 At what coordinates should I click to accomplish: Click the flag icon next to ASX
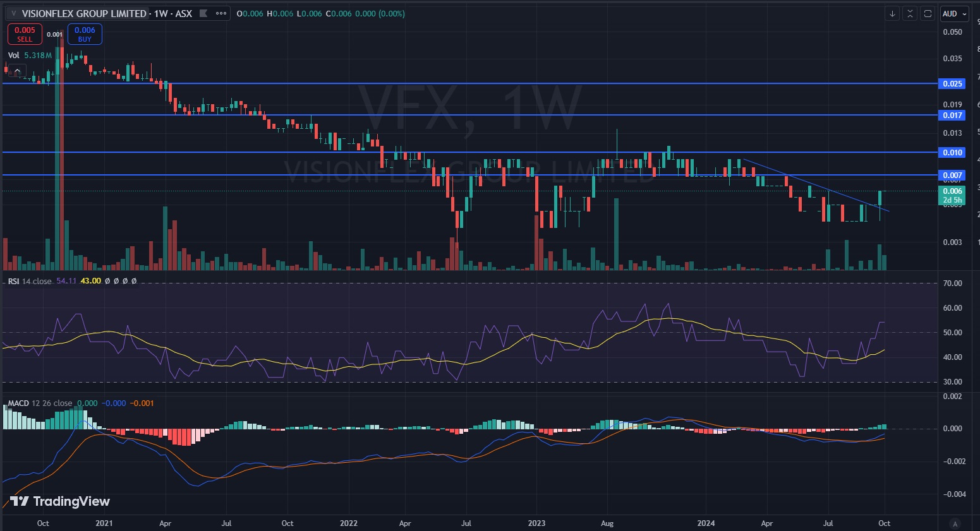click(203, 13)
